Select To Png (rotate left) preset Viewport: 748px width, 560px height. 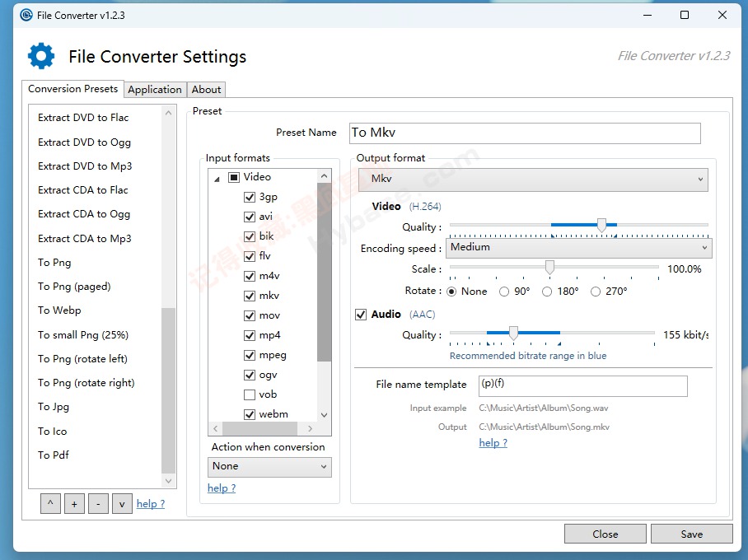point(82,359)
